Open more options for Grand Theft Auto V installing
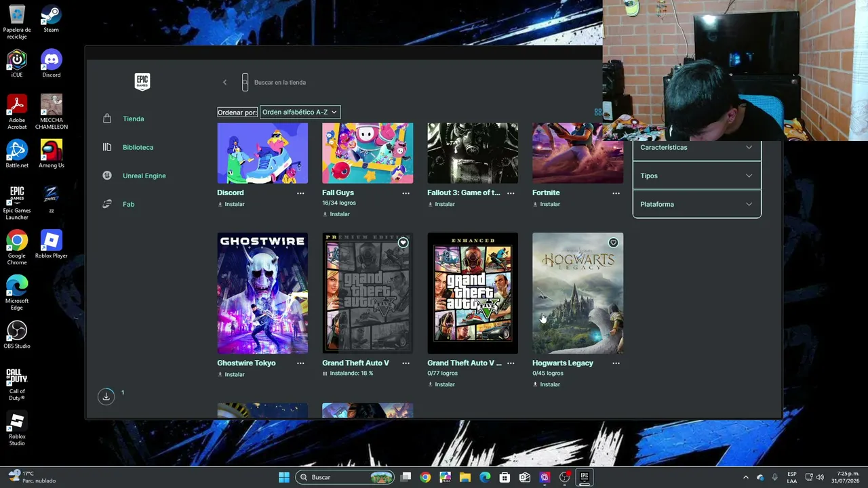868x488 pixels. point(406,363)
